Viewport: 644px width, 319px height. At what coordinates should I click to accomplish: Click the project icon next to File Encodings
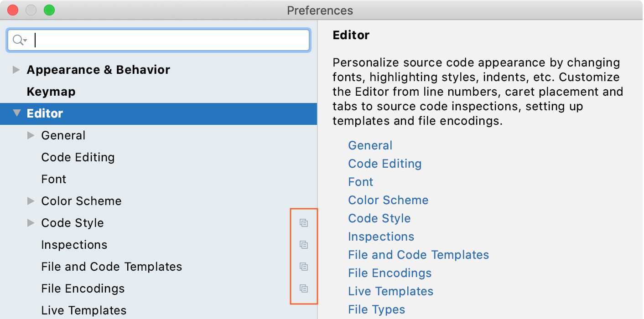point(304,288)
